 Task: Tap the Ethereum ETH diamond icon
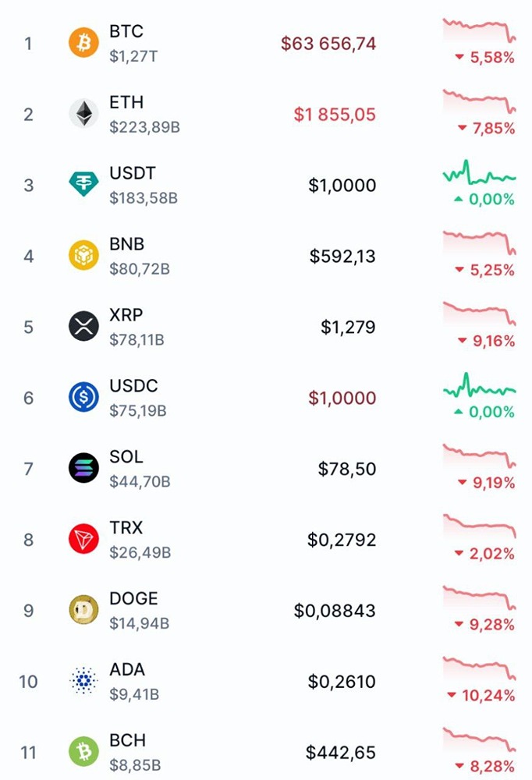tap(83, 114)
